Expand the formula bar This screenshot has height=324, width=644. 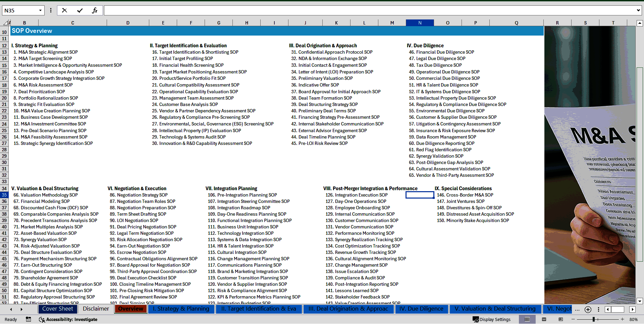pos(638,10)
